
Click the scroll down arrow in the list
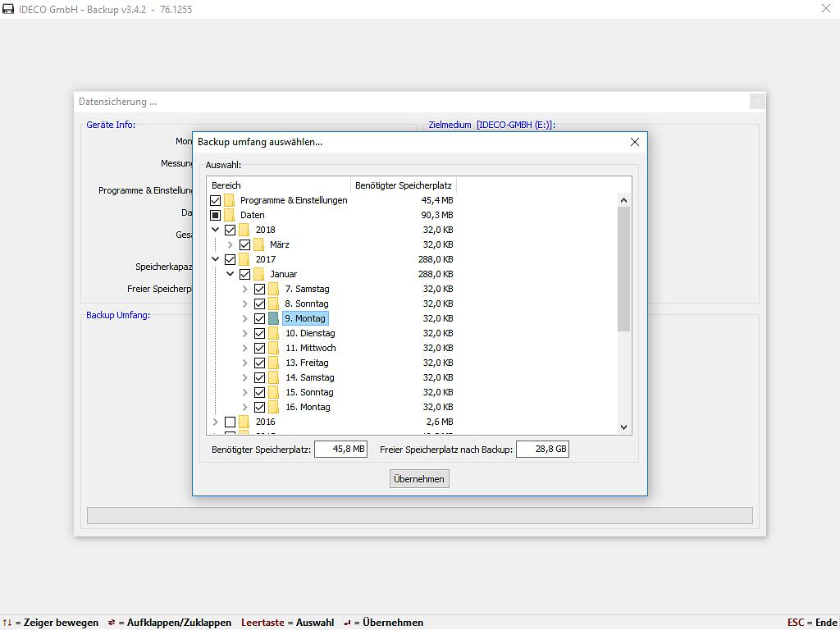tap(623, 427)
